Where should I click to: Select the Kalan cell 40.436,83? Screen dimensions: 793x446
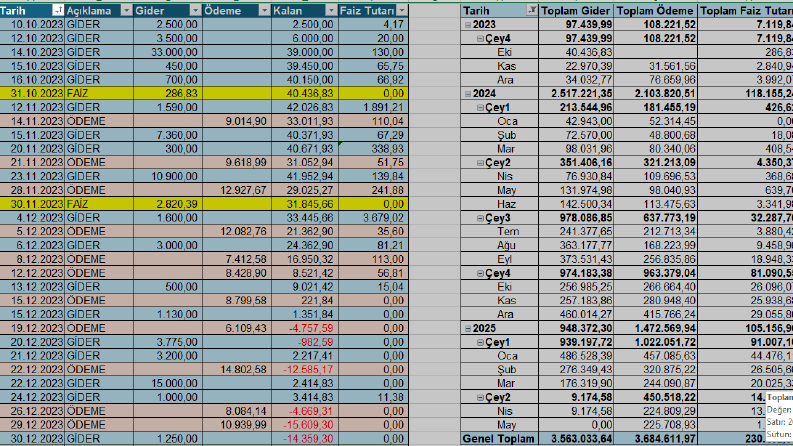[x=305, y=94]
